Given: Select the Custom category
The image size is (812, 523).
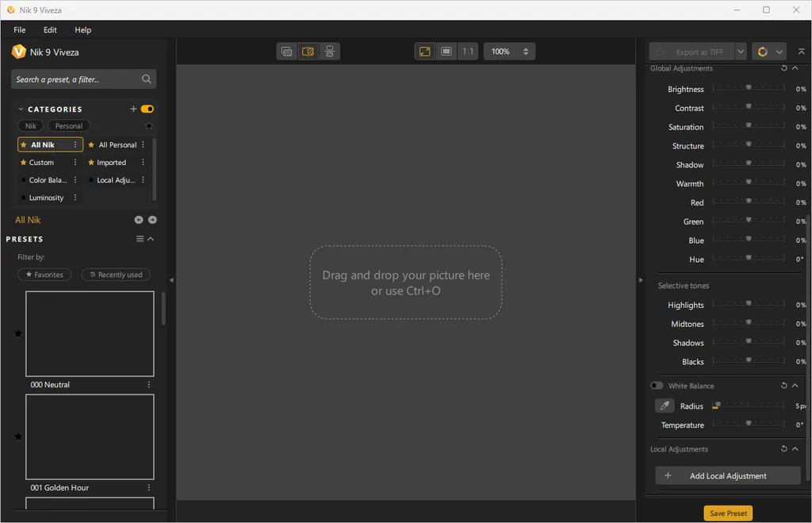Looking at the screenshot, I should pos(41,162).
